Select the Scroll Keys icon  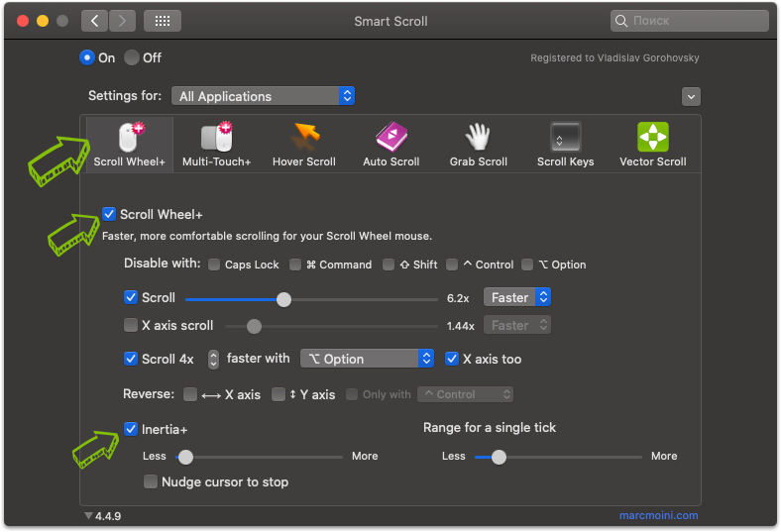565,137
